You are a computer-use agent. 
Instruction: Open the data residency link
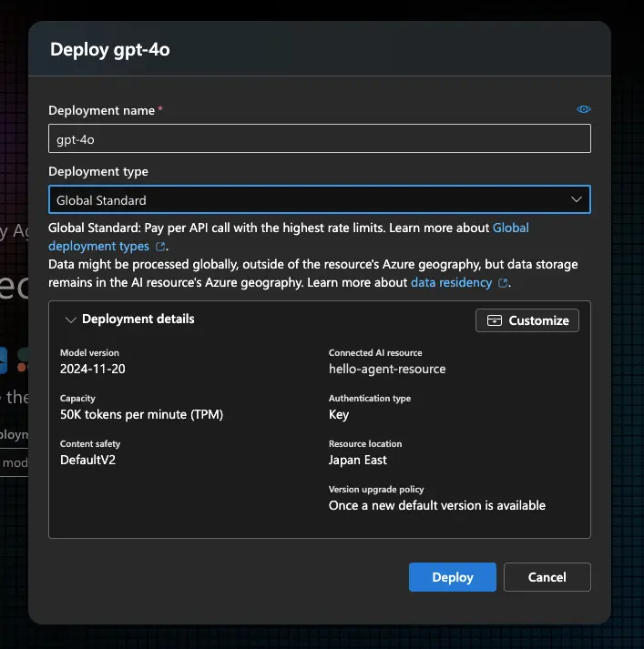point(452,283)
